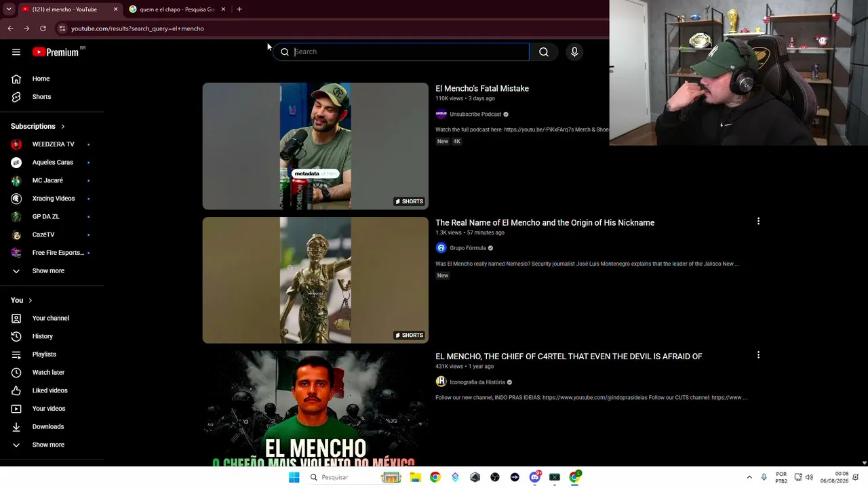Screen dimensions: 868x488
Task: Expand the You section header
Action: [x=22, y=300]
